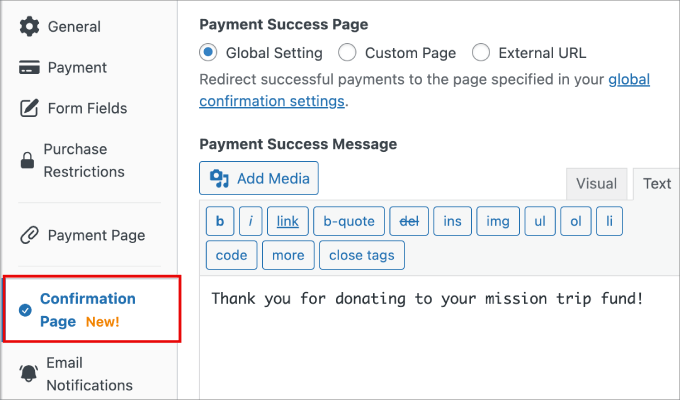This screenshot has height=400, width=680.
Task: Choose the Custom Page radio option
Action: [347, 52]
